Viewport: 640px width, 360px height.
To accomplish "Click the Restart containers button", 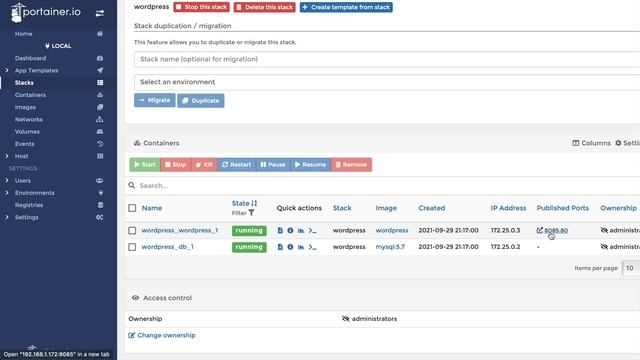I will (x=237, y=164).
